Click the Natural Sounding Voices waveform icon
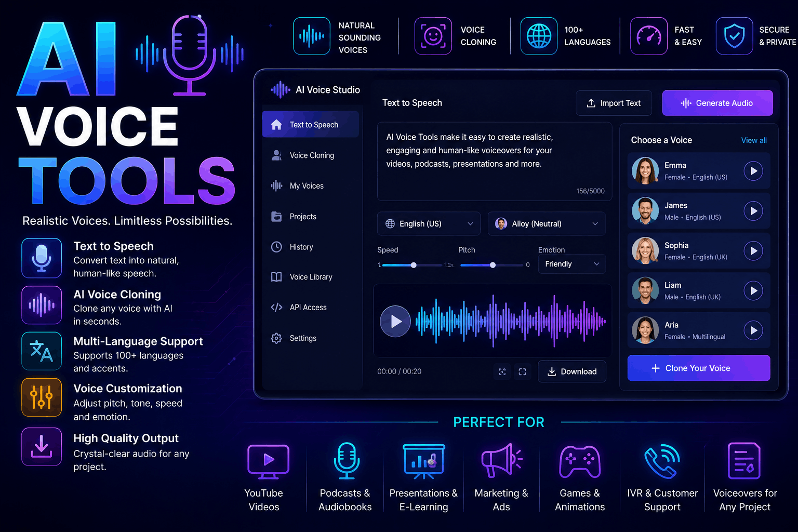 312,36
